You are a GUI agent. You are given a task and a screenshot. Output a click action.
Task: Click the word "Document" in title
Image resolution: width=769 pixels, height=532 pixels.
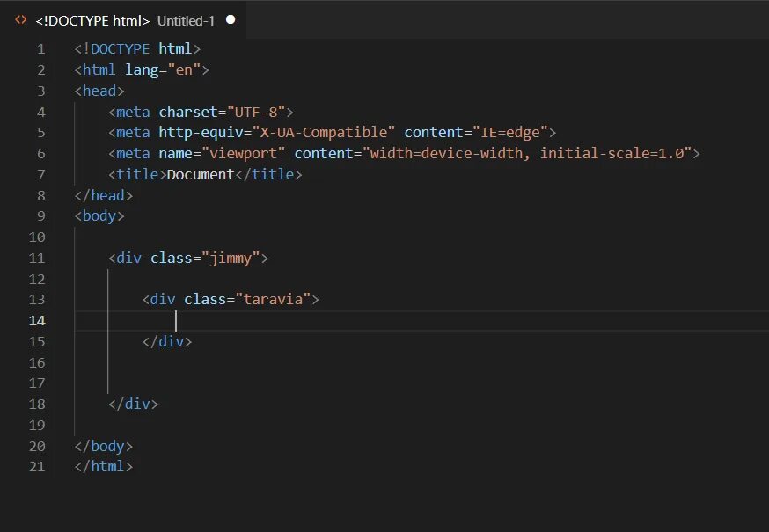201,175
